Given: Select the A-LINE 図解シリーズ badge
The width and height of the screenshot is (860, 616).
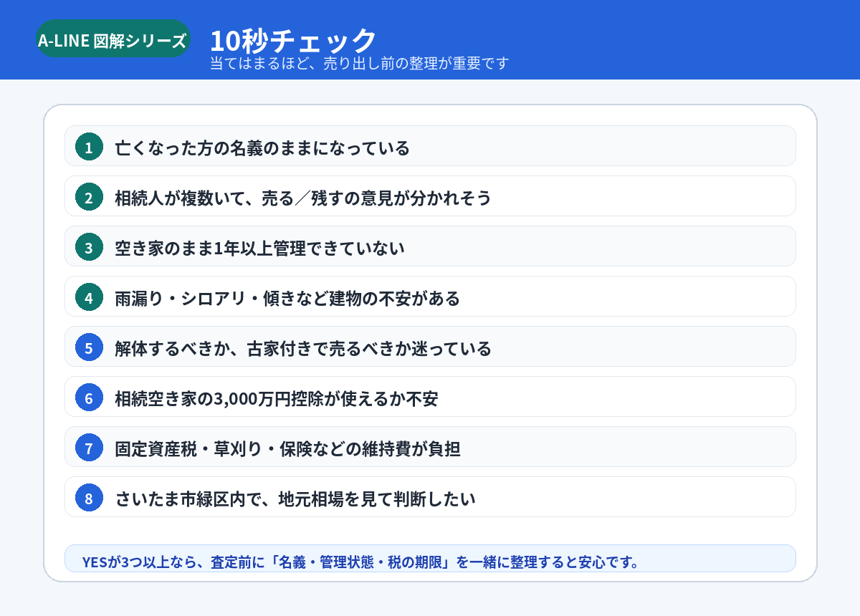Looking at the screenshot, I should point(113,39).
